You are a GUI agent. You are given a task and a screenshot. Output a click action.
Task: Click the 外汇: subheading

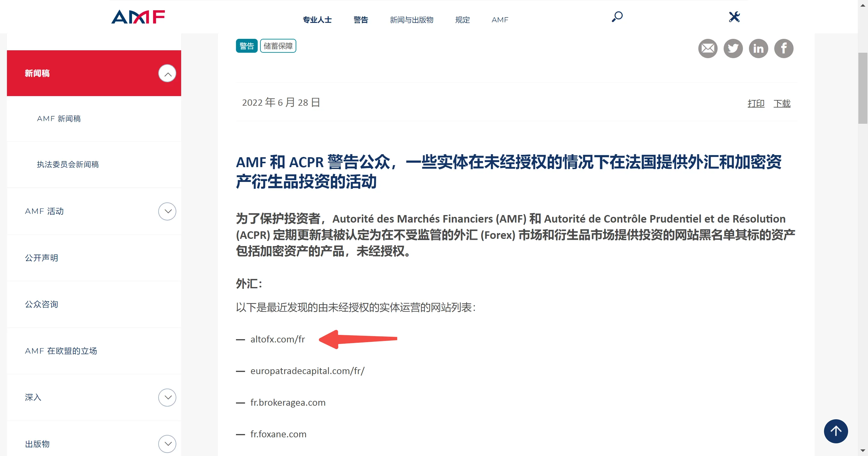(249, 284)
